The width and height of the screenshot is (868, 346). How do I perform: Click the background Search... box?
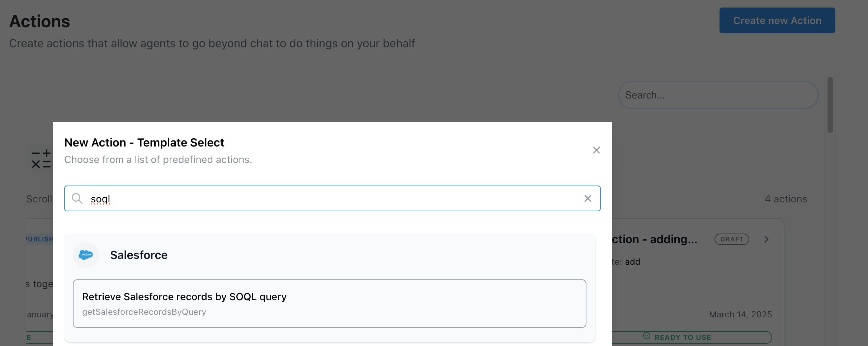pos(718,95)
